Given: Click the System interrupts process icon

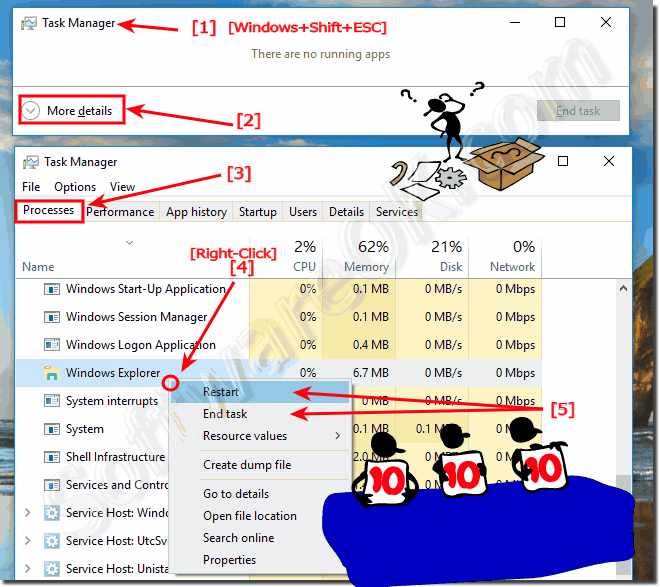Looking at the screenshot, I should tap(52, 401).
